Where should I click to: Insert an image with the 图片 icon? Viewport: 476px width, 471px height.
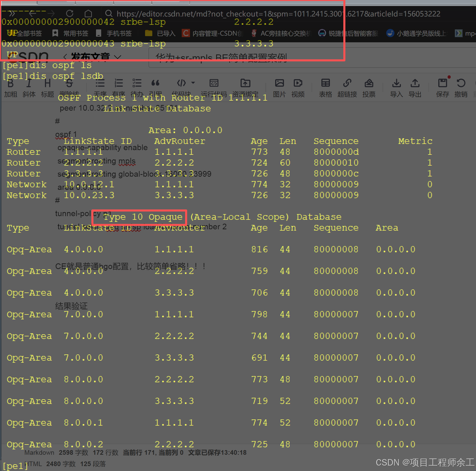tap(279, 88)
